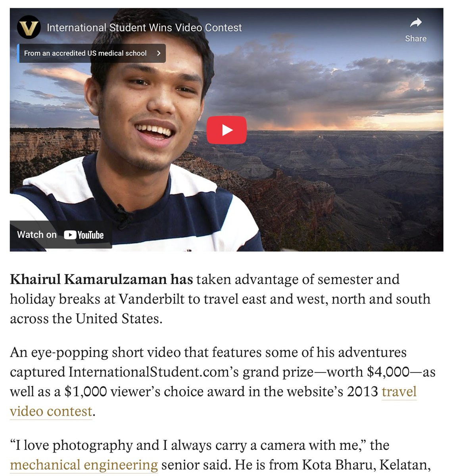Click the $4,000 prize amount text
The width and height of the screenshot is (455, 476).
pyautogui.click(x=388, y=372)
